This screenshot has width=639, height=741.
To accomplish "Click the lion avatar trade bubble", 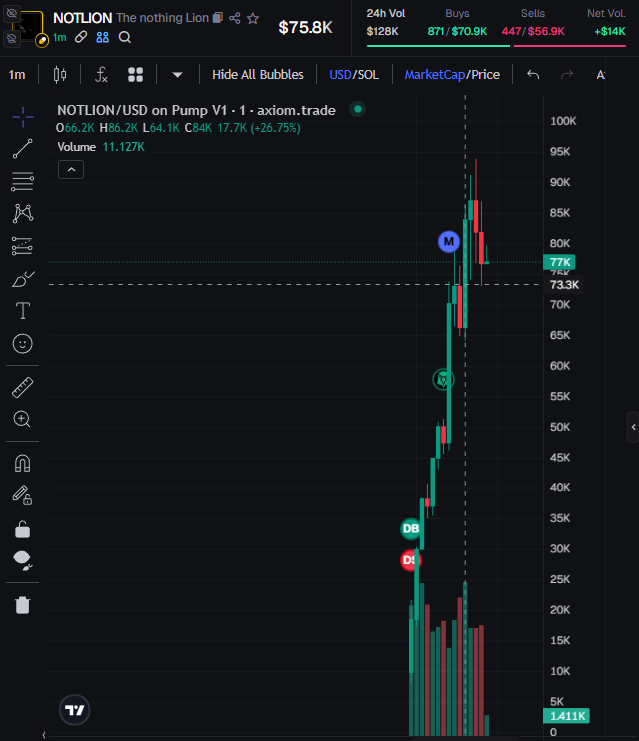I will tap(443, 379).
